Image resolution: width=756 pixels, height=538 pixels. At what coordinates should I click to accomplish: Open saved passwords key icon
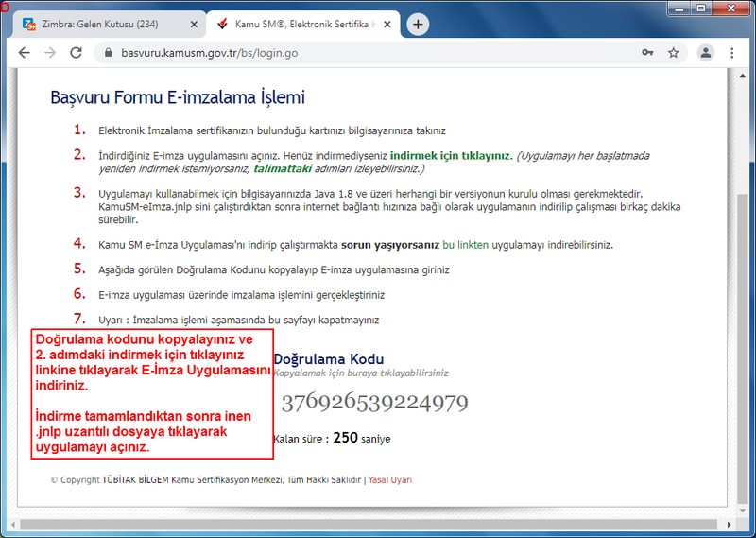point(647,53)
